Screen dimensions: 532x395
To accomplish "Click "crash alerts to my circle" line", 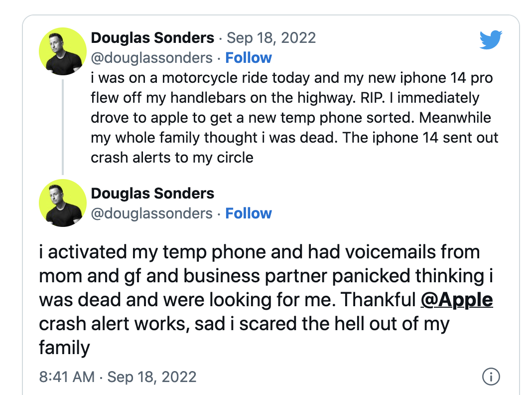I will click(172, 158).
